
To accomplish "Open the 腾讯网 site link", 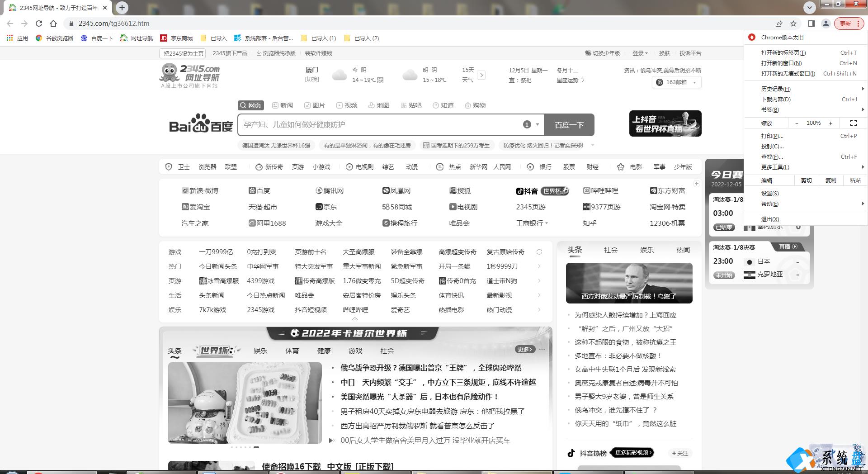I will click(x=330, y=190).
